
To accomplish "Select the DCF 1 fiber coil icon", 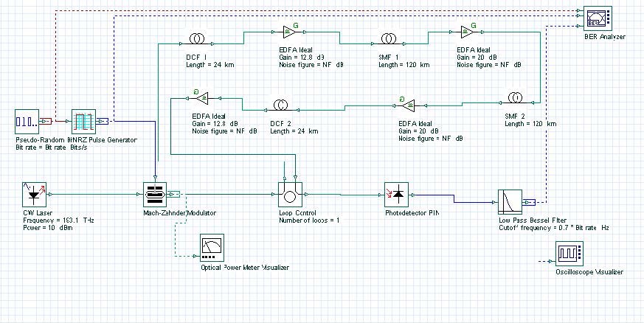I will point(197,39).
